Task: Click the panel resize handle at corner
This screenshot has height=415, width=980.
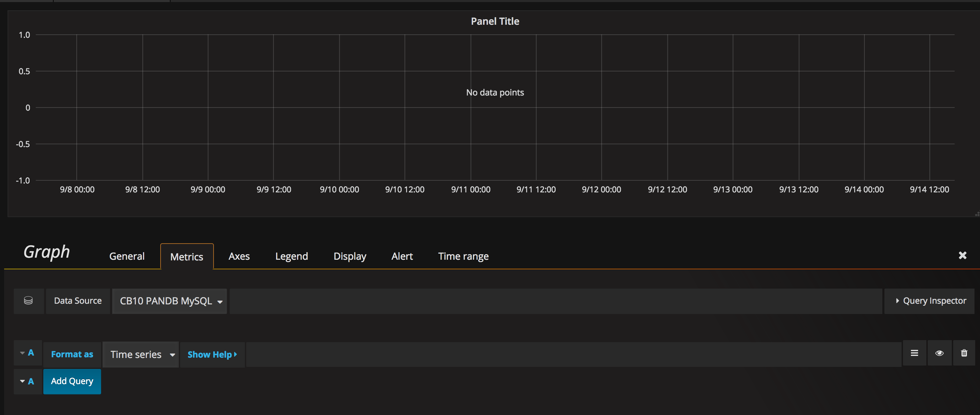Action: point(977,214)
